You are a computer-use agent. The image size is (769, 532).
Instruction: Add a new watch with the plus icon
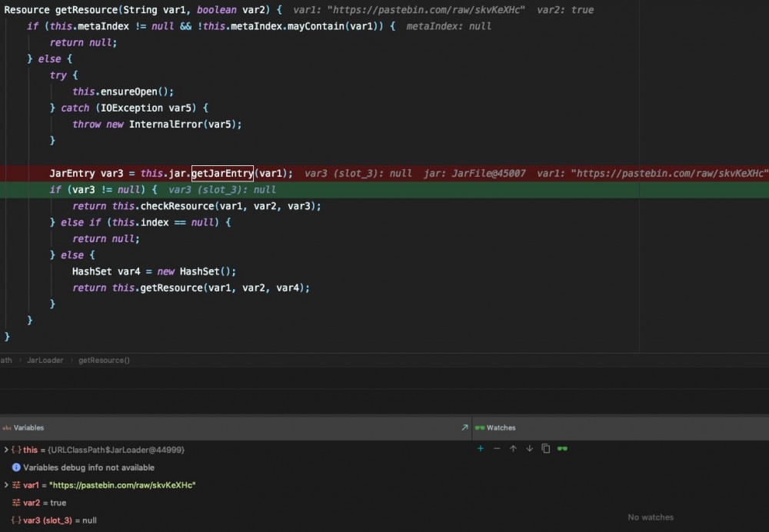tap(480, 448)
